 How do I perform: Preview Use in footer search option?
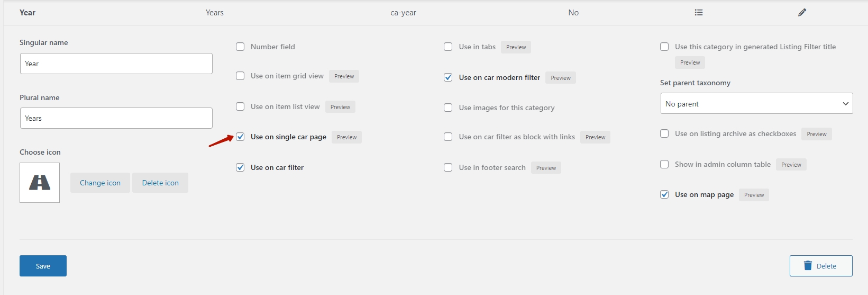pos(546,168)
